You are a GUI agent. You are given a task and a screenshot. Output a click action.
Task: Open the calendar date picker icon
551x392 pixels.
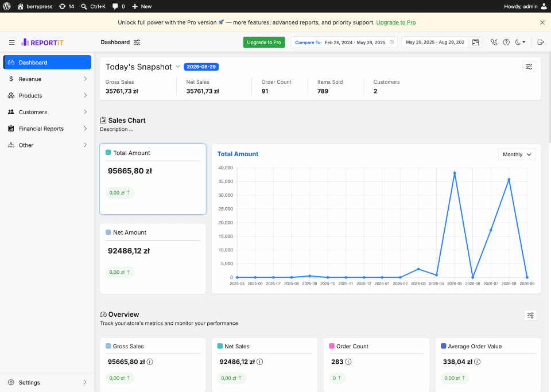point(475,42)
